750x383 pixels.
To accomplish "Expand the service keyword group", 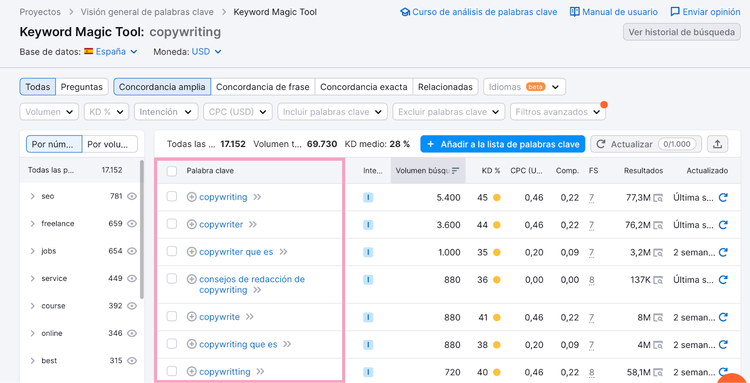I will 32,278.
